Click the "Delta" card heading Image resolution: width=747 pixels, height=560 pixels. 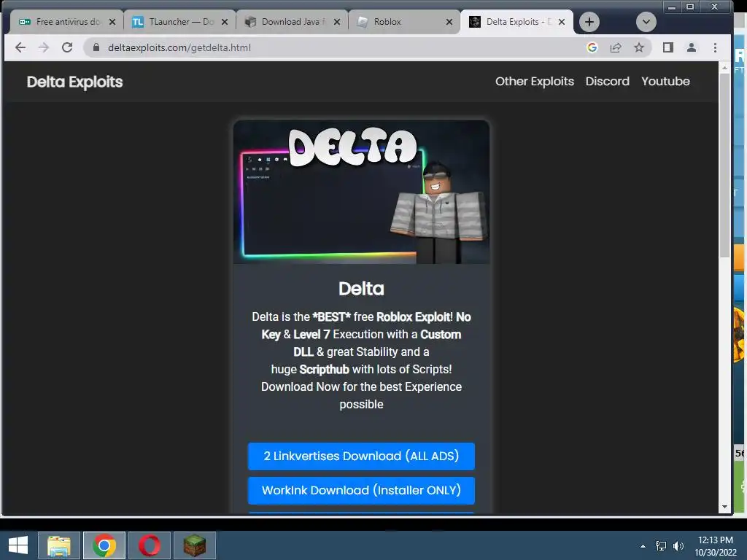[x=361, y=289]
